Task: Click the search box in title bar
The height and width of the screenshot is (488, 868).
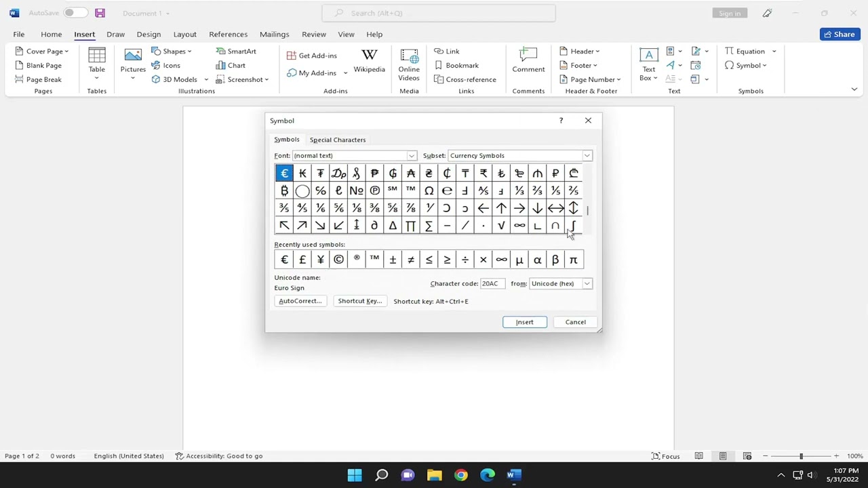Action: (439, 13)
